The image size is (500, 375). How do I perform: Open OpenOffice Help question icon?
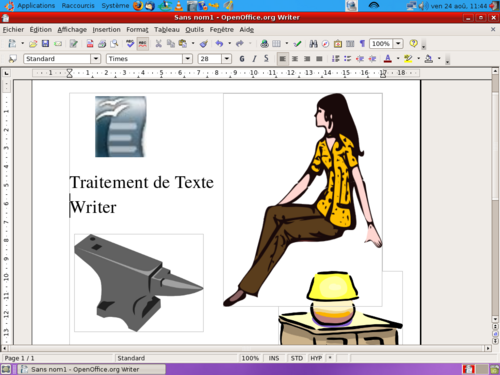tap(414, 43)
